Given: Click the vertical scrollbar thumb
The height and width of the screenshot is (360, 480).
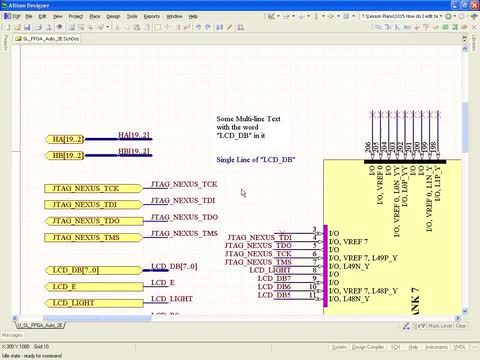Looking at the screenshot, I should click(x=465, y=128).
